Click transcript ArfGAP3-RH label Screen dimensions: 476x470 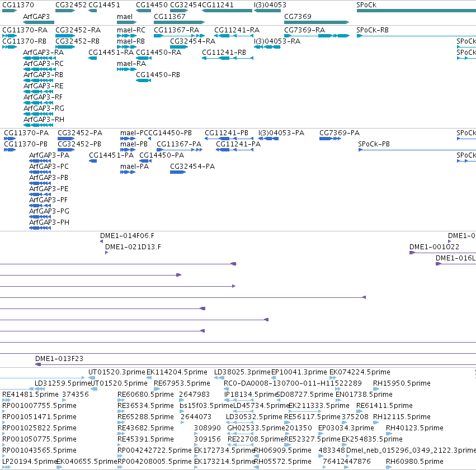44,119
